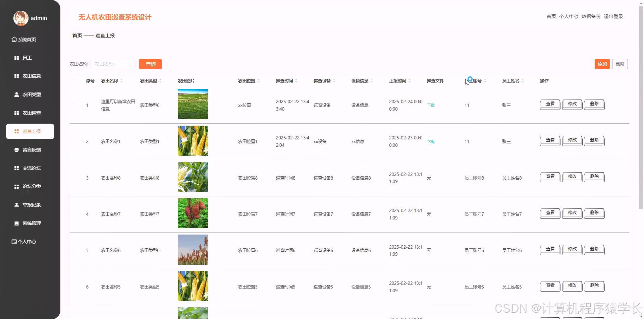Screen dimensions: 644x319
Task: Click 查看 for the 农田名称7 row
Action: pyautogui.click(x=550, y=213)
